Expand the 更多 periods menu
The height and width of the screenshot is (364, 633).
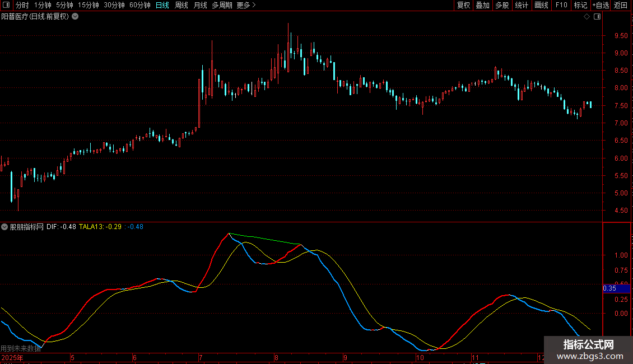[x=246, y=5]
